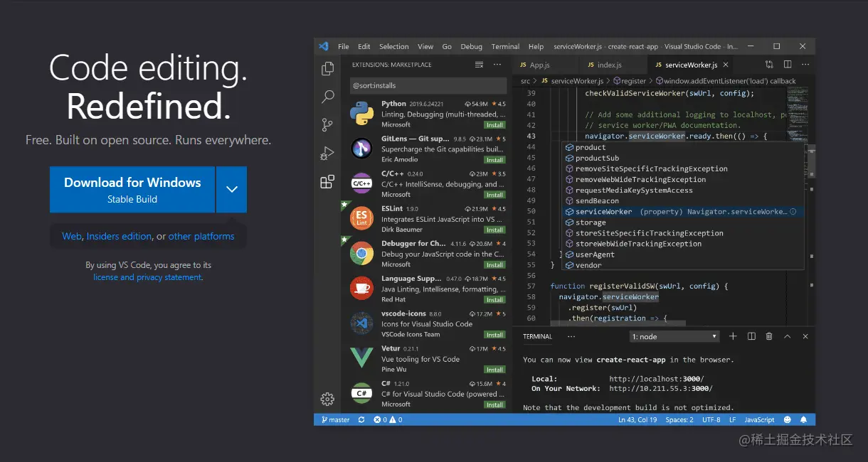The height and width of the screenshot is (462, 868).
Task: Open Extensions Marketplace more actions menu
Action: pos(498,65)
